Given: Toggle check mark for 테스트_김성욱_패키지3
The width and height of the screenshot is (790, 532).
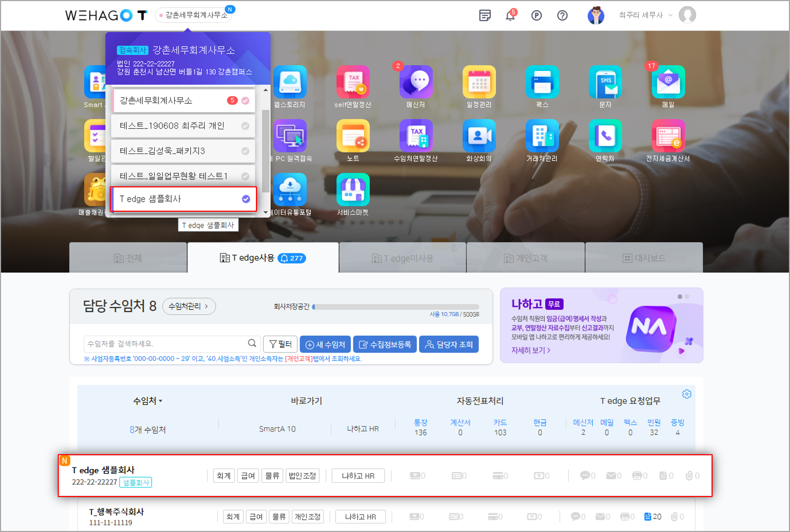Looking at the screenshot, I should [245, 151].
